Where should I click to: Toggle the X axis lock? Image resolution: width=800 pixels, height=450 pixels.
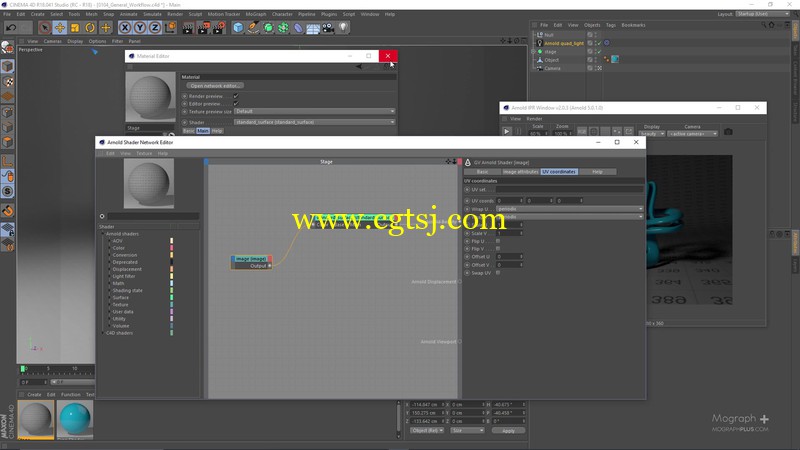(x=125, y=28)
